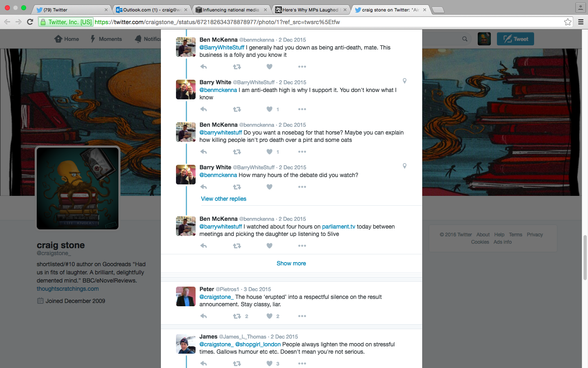Retweet Peter's 'respectful silence' tweet
The image size is (588, 368).
(x=237, y=316)
